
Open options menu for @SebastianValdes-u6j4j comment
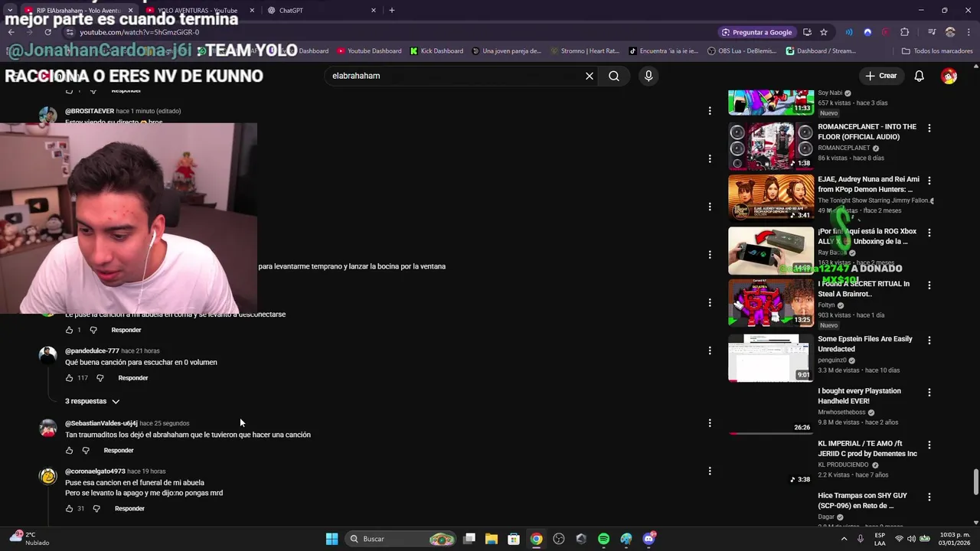click(710, 423)
